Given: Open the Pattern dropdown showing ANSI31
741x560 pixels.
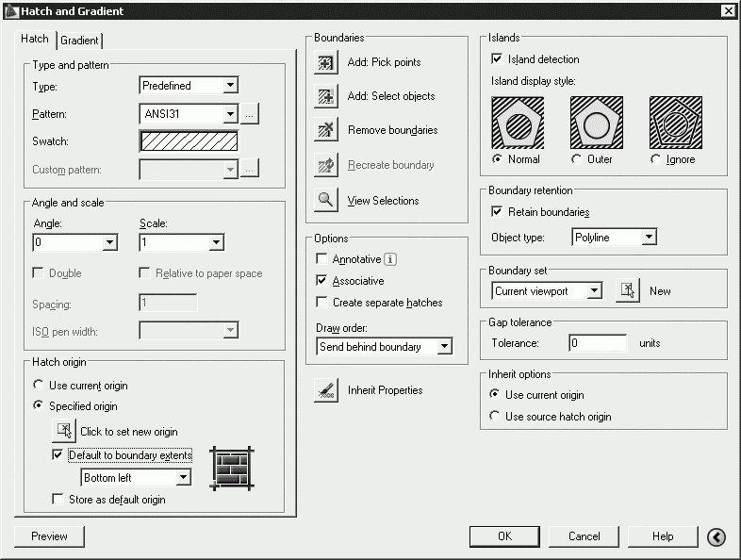Looking at the screenshot, I should (189, 113).
